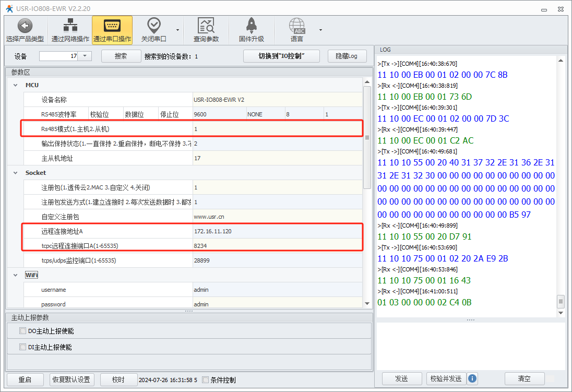This screenshot has height=392, width=572.
Task: Toggle the 条件控制 checkbox
Action: [205, 380]
